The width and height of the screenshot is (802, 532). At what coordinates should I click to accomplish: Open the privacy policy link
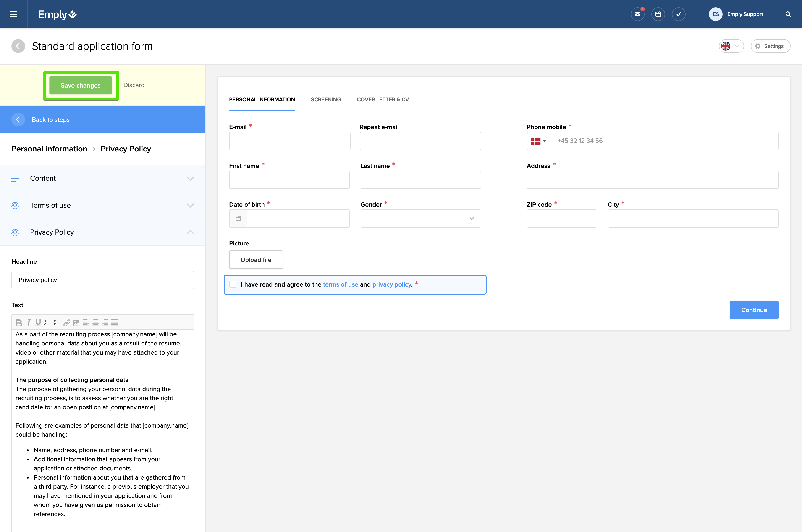(391, 285)
